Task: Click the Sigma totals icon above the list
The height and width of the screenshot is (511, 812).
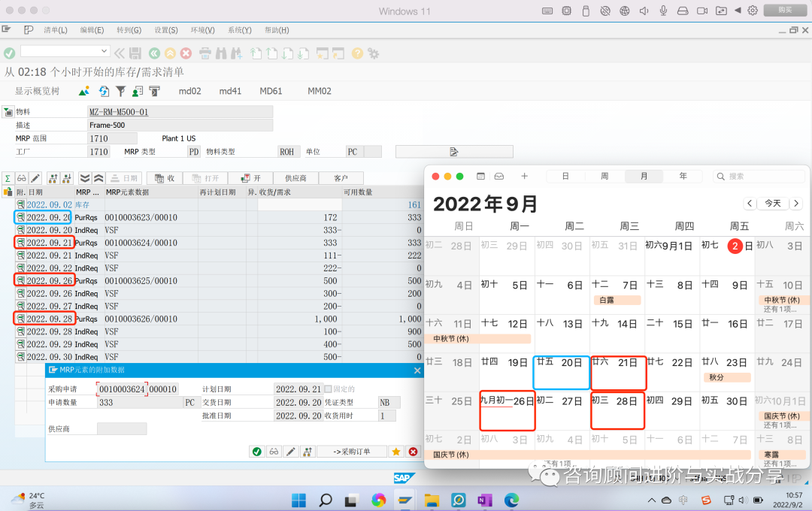Action: pos(8,178)
